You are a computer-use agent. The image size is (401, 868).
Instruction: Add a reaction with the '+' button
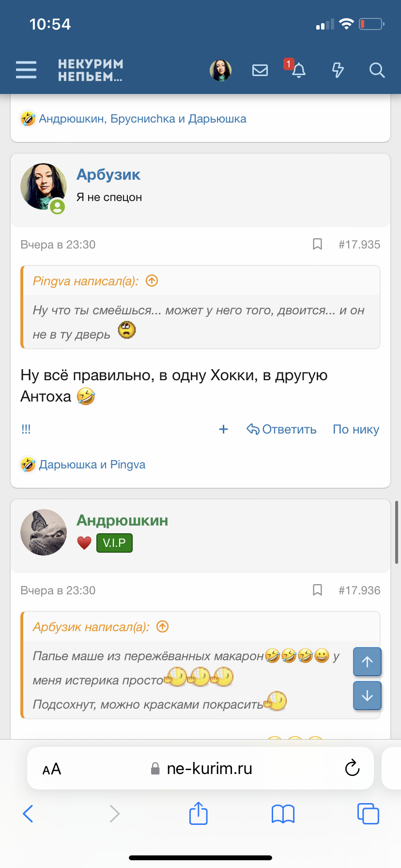pos(223,429)
